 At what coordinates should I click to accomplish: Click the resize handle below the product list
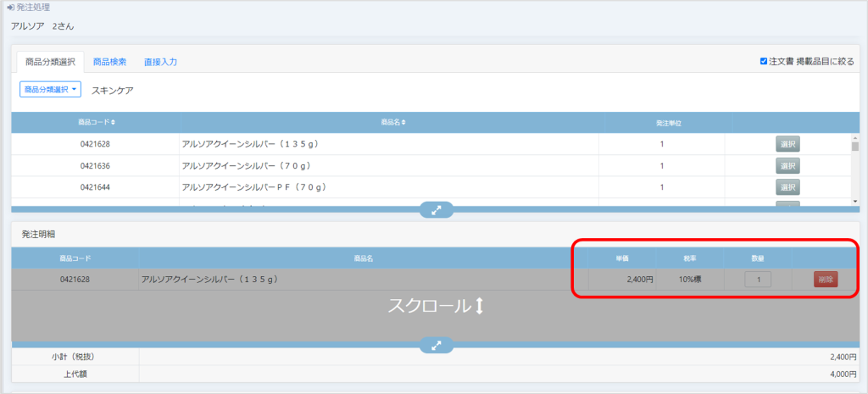[x=436, y=210]
